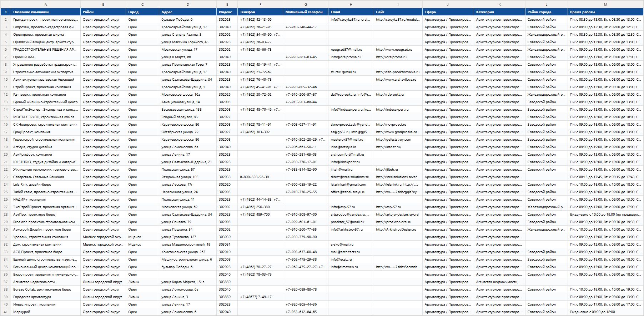This screenshot has width=644, height=322.
Task: Select the address 'улица Карла Маркса, 151а'
Action: pyautogui.click(x=188, y=282)
